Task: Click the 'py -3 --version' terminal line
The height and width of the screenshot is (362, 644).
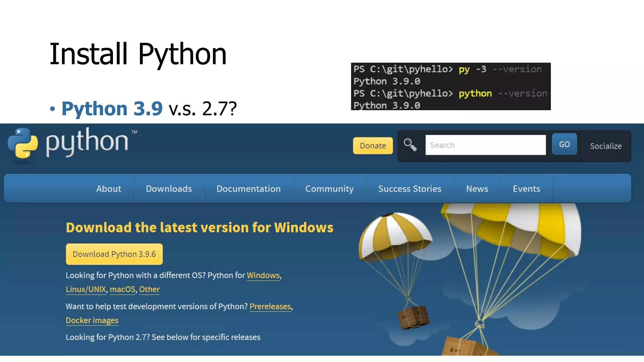Action: pos(447,69)
